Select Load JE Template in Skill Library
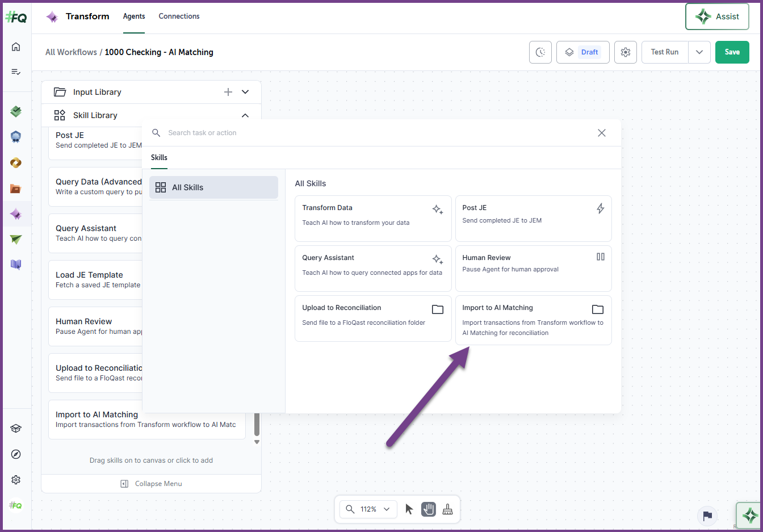 (x=95, y=280)
